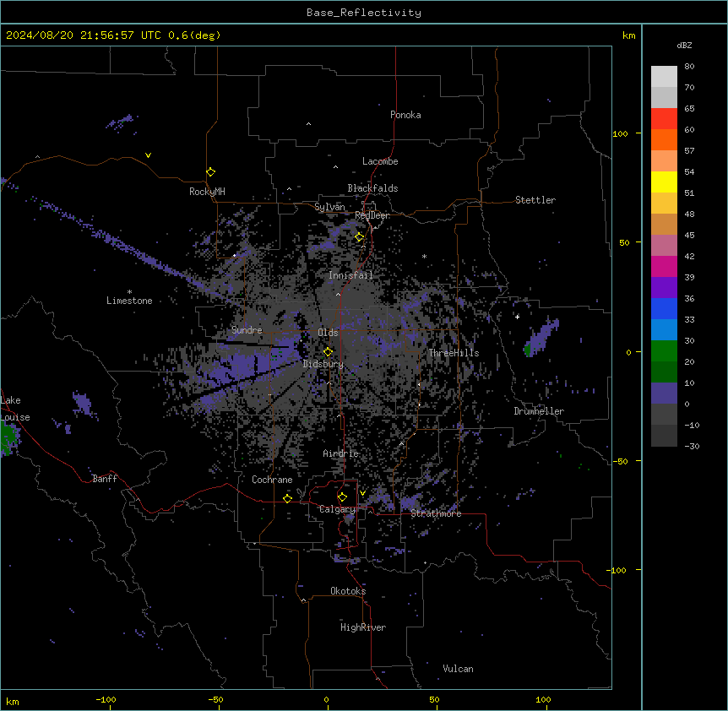Click the yellow diamond marker at Cochrane
Image resolution: width=728 pixels, height=711 pixels.
(x=287, y=498)
